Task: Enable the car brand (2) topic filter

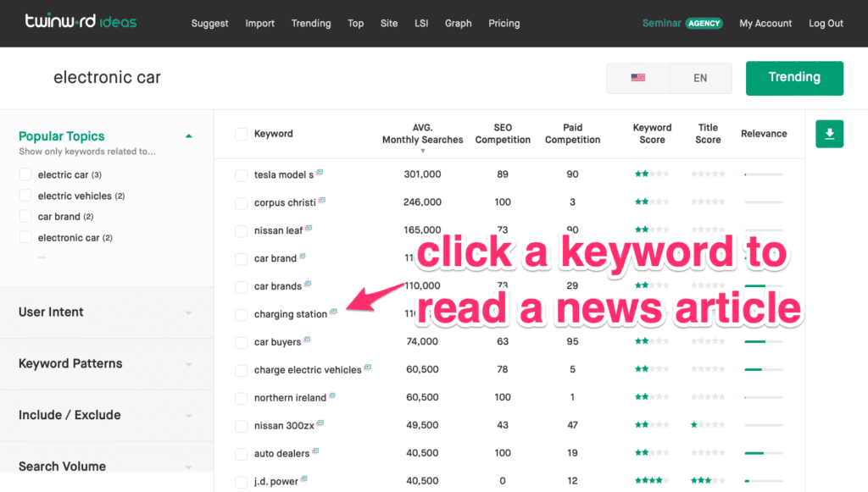Action: (x=25, y=216)
